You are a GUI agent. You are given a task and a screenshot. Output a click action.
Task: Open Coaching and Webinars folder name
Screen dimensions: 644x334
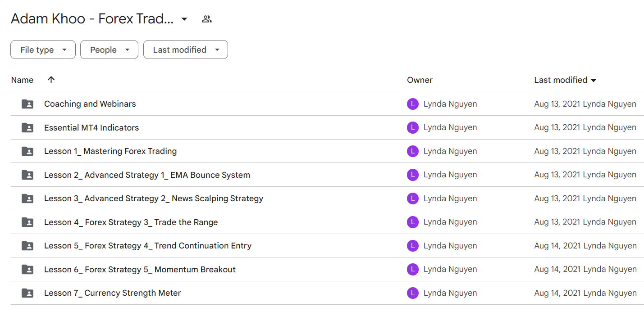point(90,104)
